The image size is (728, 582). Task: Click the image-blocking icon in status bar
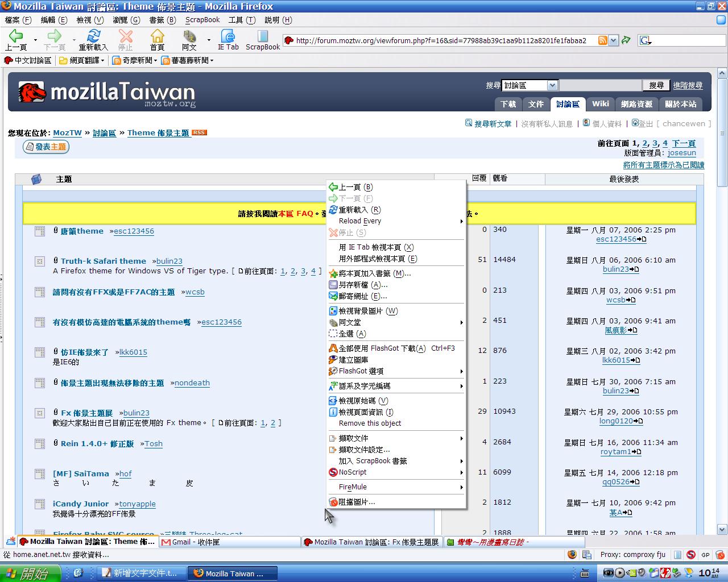click(719, 555)
